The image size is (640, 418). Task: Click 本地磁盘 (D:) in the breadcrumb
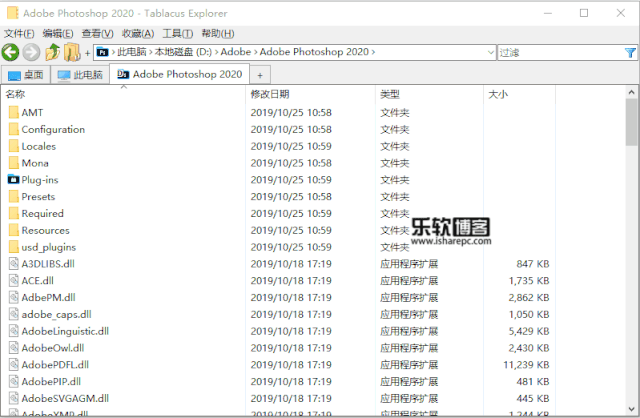(x=183, y=52)
